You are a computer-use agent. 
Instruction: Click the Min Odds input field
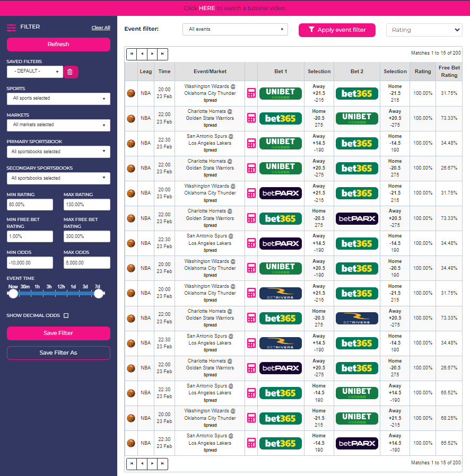(30, 262)
